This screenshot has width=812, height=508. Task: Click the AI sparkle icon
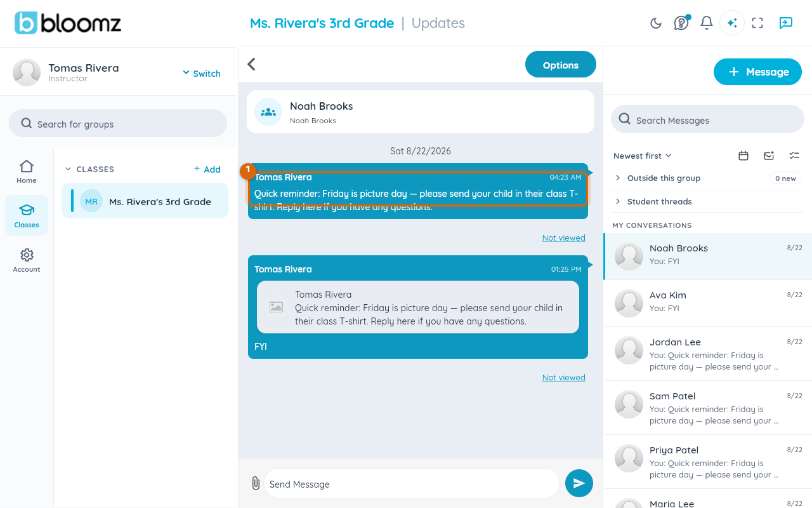pos(732,23)
